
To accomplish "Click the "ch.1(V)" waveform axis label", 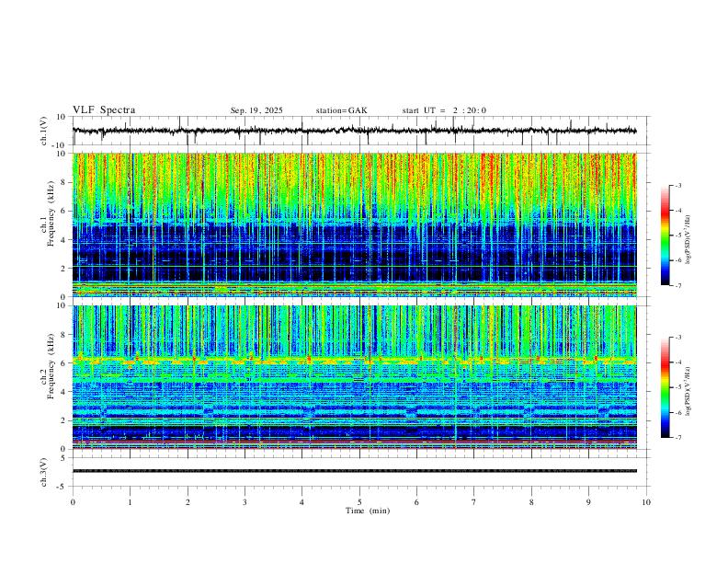I will [x=44, y=131].
